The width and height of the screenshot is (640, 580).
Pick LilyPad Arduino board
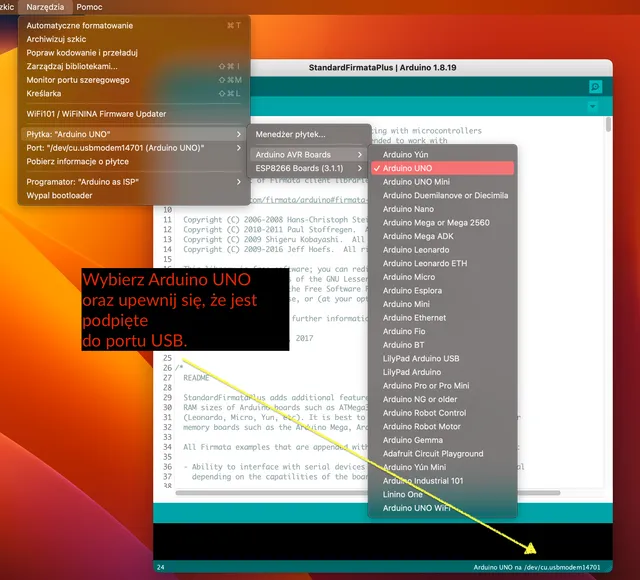(442, 372)
